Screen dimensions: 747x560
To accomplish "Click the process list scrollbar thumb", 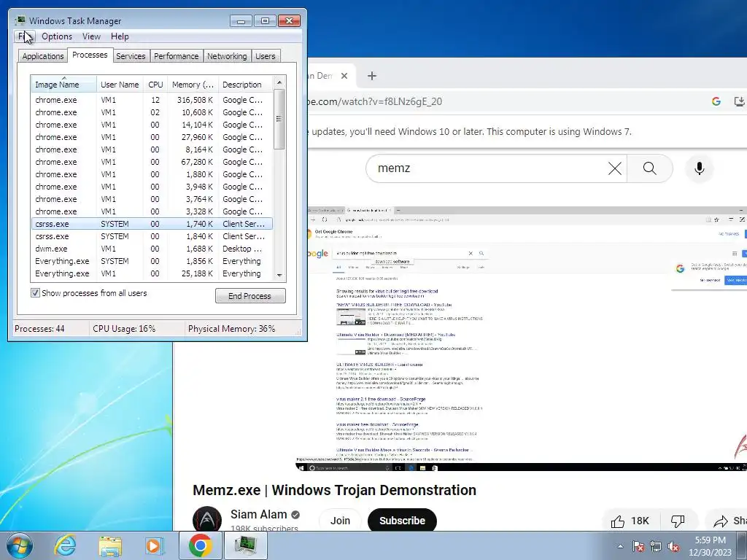I will pos(279,119).
